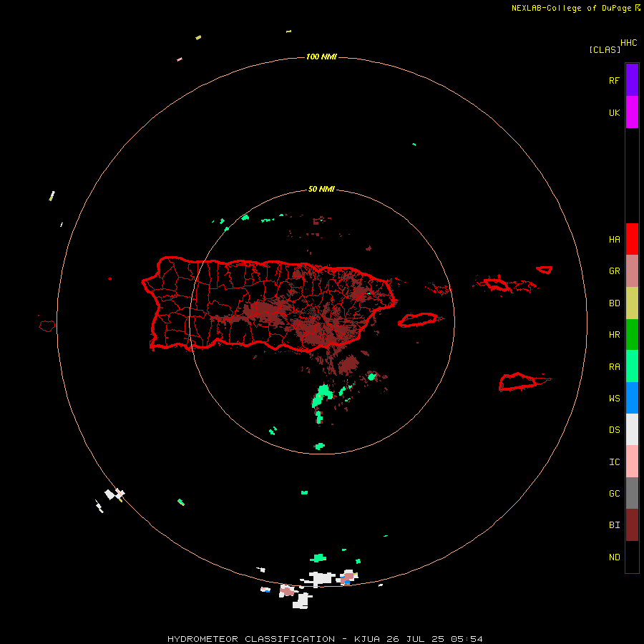
Task: Click the 50 NMI range label
Action: coord(321,189)
